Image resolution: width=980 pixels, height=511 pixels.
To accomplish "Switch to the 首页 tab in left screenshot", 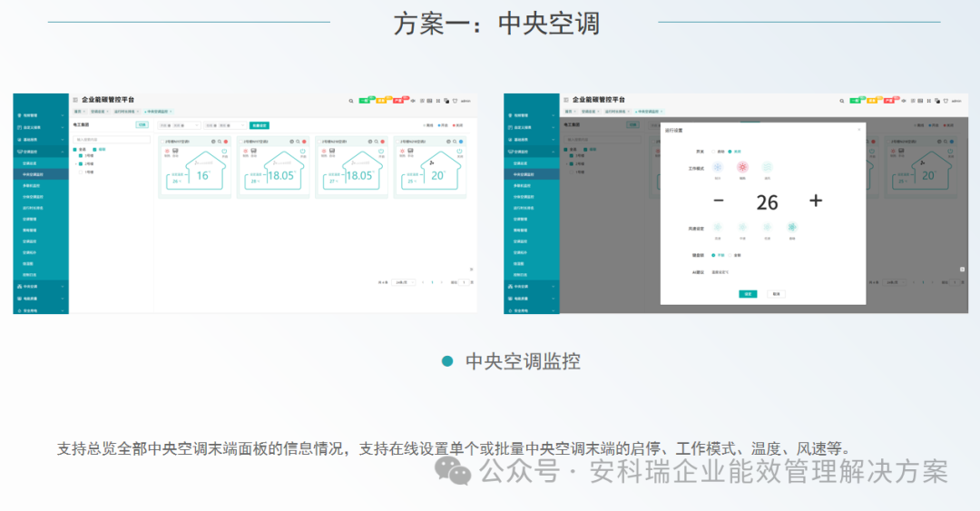I will (79, 112).
